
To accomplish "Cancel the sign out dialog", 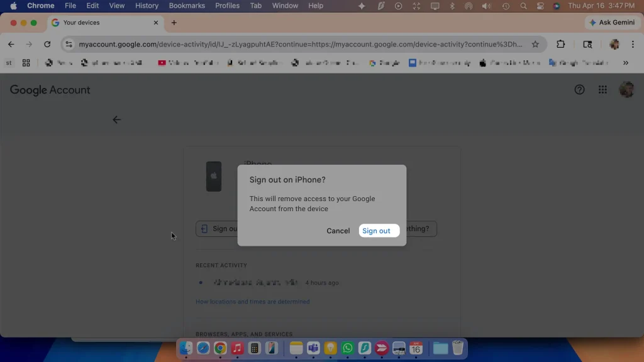I will pos(338,231).
